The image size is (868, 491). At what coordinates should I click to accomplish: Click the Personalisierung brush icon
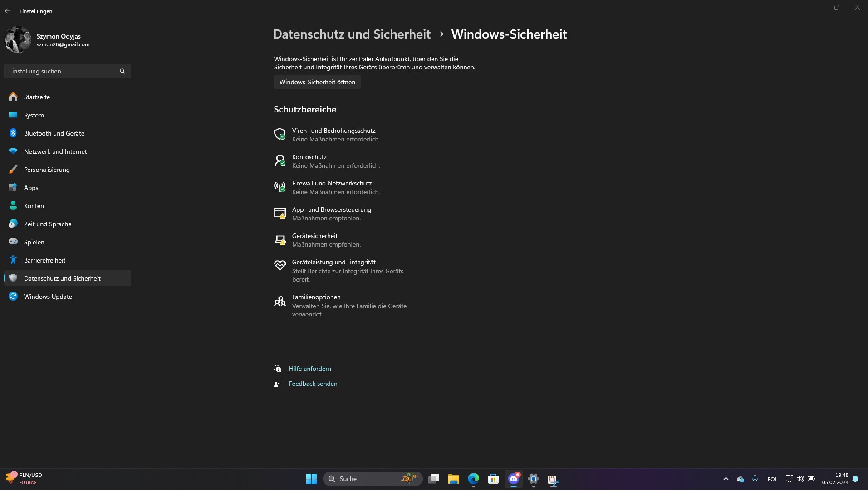(x=13, y=169)
